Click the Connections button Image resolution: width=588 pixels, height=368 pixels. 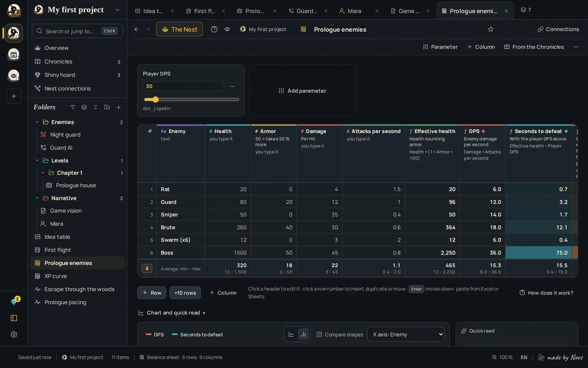click(x=558, y=29)
